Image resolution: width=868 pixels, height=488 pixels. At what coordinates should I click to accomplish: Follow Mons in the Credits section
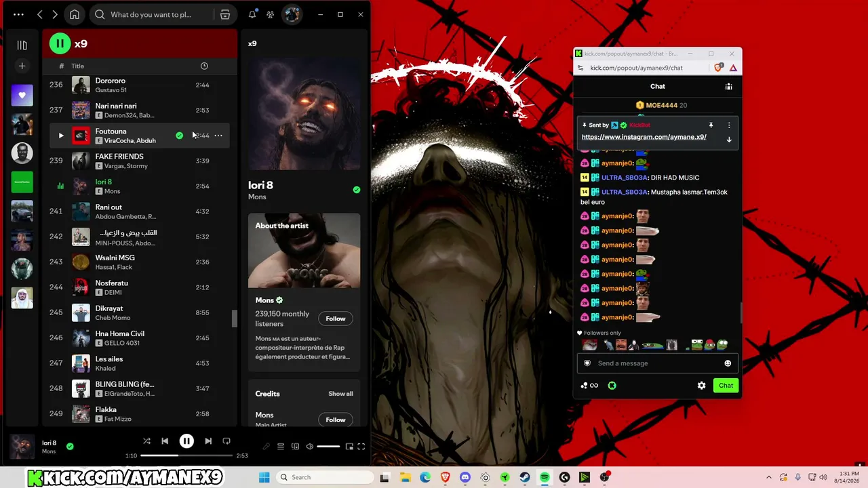(336, 420)
